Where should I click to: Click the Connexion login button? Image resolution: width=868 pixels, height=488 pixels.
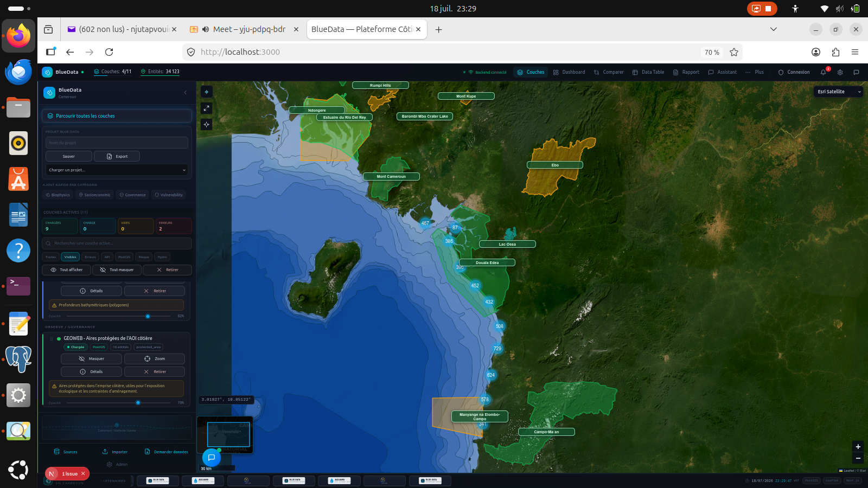pyautogui.click(x=794, y=72)
